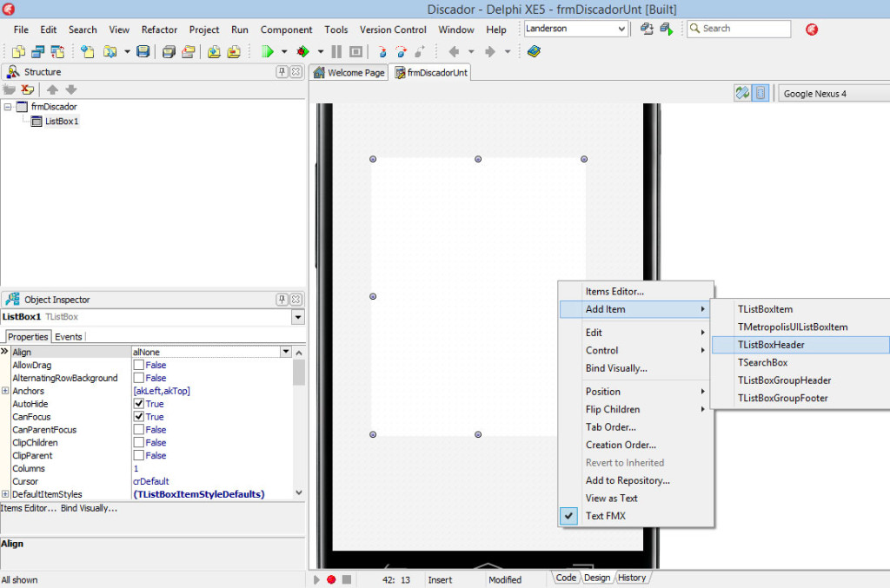The width and height of the screenshot is (890, 588).
Task: Click the Program Reset stop icon
Action: pos(355,51)
